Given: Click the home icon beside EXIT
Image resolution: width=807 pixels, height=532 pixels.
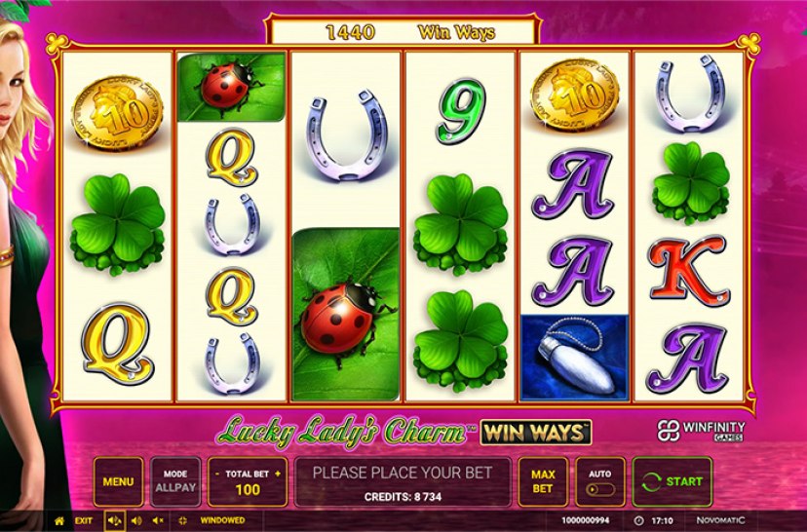Looking at the screenshot, I should point(59,520).
